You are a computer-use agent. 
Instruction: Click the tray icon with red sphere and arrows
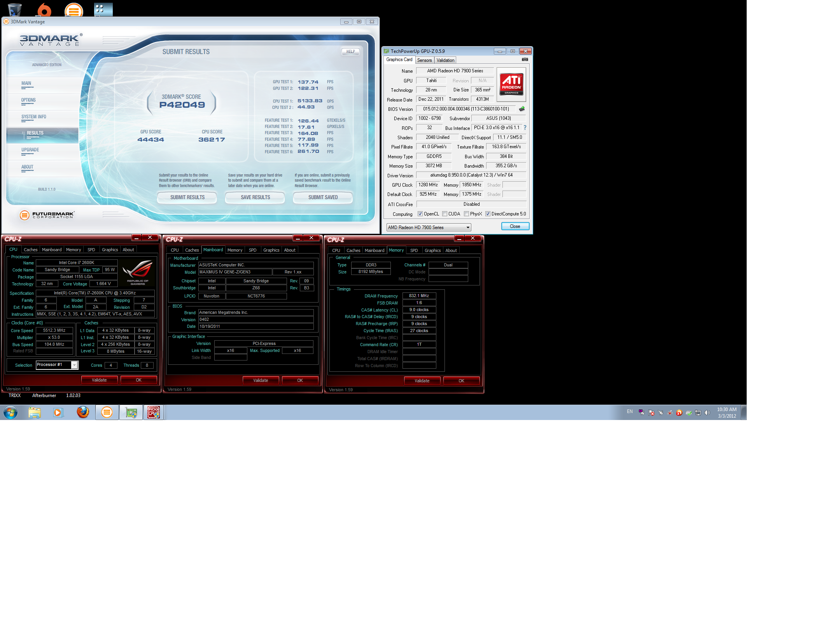click(670, 413)
